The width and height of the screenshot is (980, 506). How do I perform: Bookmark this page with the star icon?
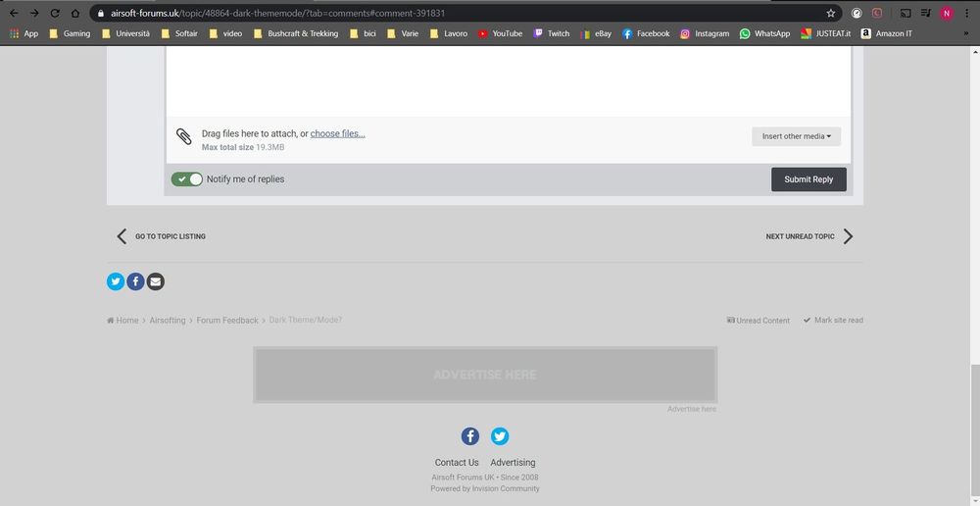point(831,14)
